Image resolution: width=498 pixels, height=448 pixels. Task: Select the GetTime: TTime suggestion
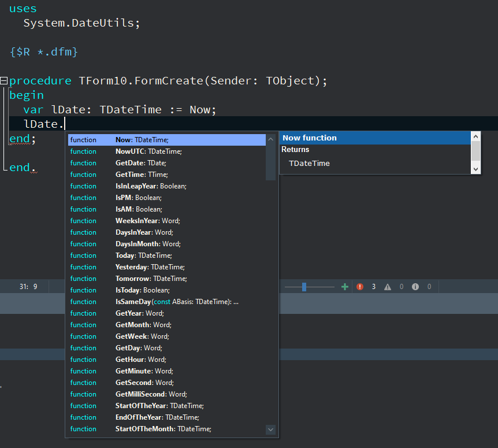point(167,175)
